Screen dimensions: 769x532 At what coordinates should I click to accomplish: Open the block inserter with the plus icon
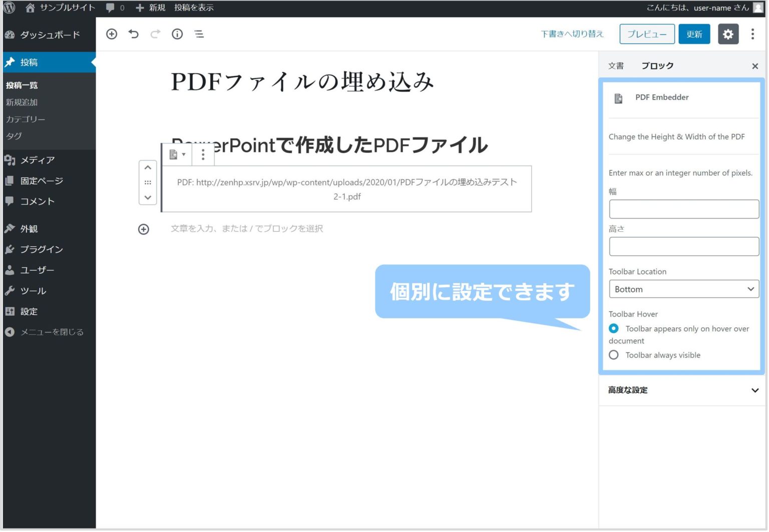(112, 34)
